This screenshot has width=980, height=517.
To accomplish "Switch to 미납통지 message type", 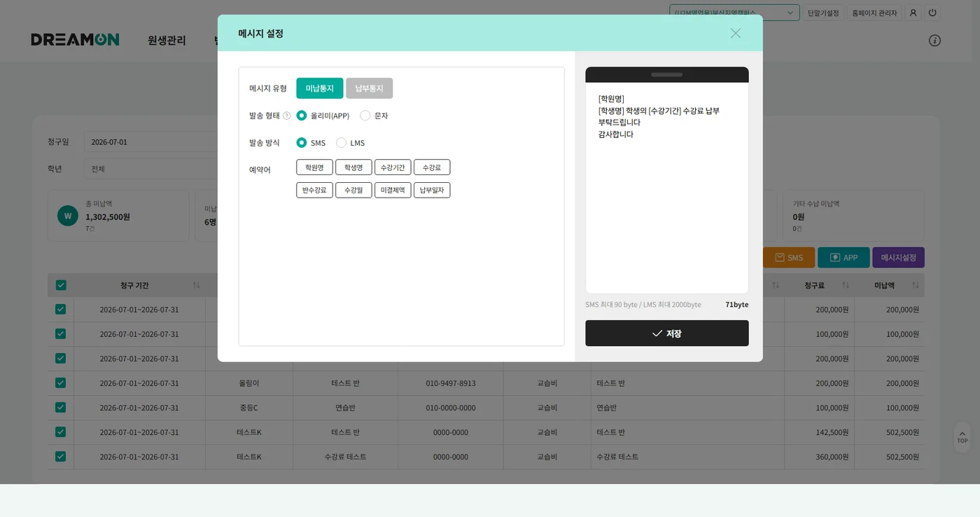I will (x=320, y=88).
